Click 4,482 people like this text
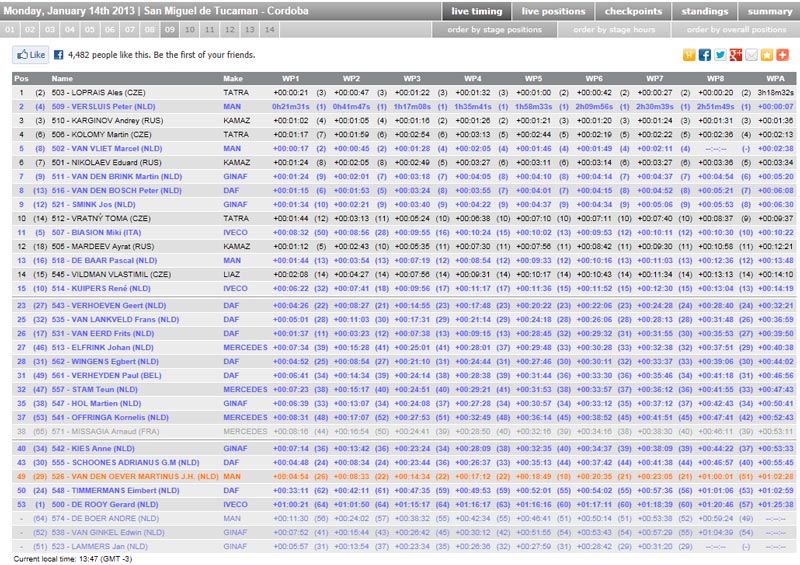 click(x=161, y=55)
